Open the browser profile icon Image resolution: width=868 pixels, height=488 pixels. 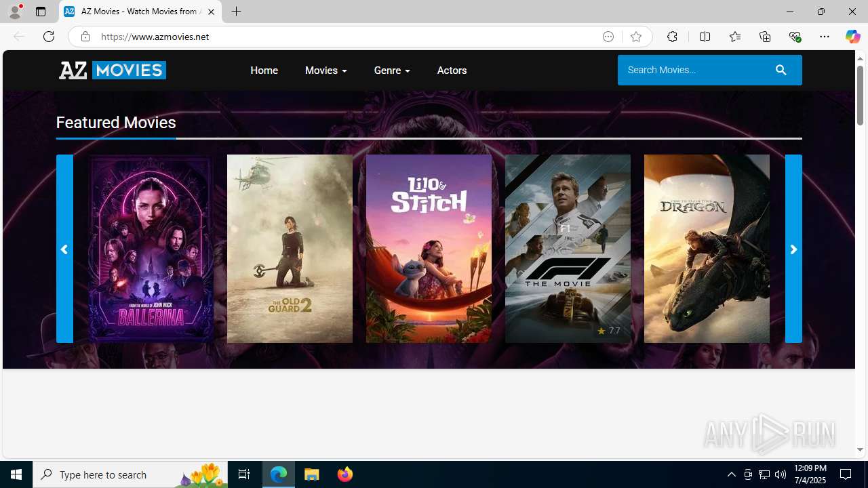[15, 12]
